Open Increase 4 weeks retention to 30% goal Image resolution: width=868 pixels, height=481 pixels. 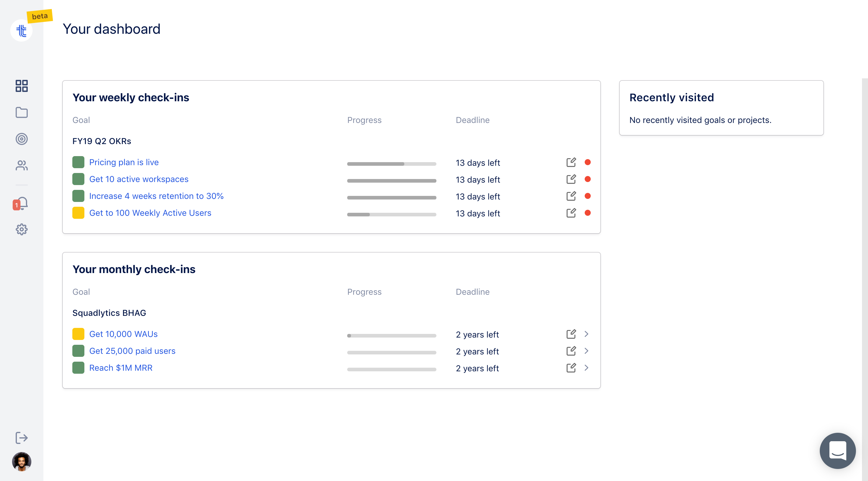pyautogui.click(x=156, y=196)
